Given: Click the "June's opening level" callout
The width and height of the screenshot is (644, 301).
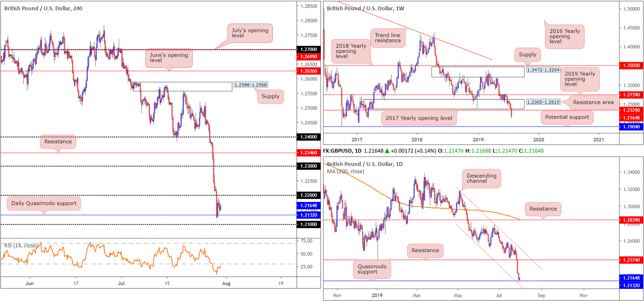Looking at the screenshot, I should tap(169, 58).
